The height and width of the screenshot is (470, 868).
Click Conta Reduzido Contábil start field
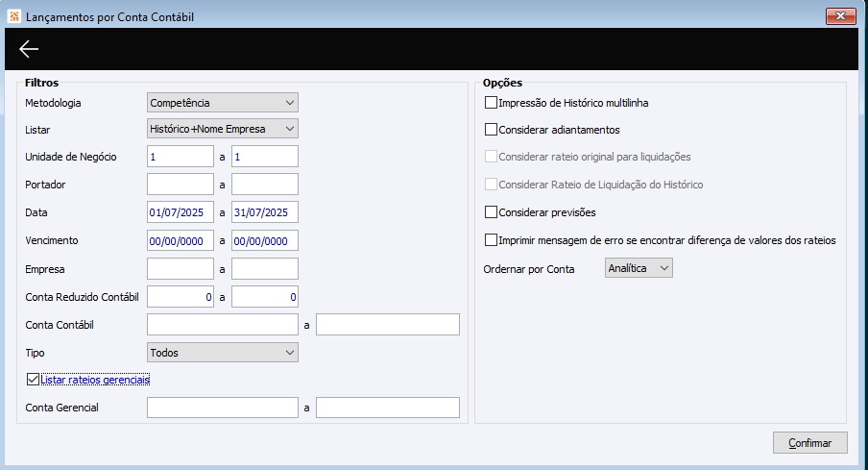181,297
